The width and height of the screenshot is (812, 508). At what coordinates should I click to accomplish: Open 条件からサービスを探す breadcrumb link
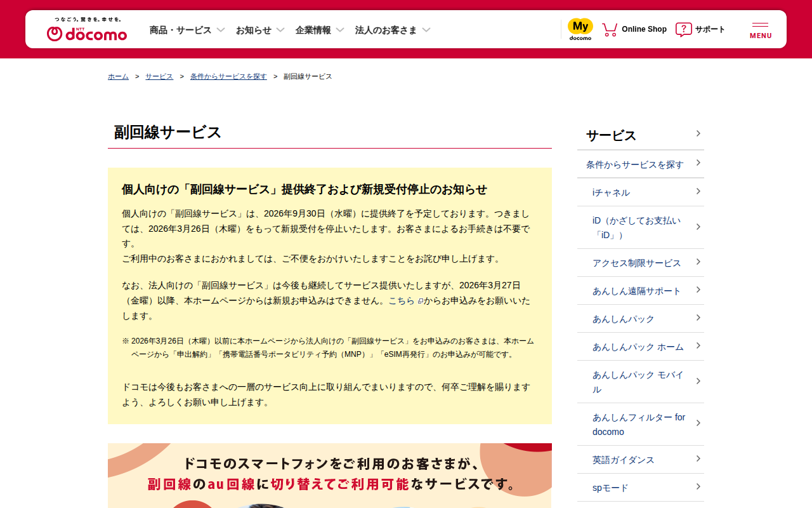[228, 76]
